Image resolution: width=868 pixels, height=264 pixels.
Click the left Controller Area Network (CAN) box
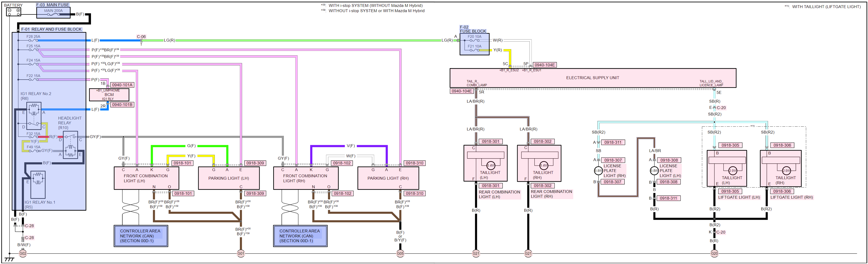pos(141,236)
